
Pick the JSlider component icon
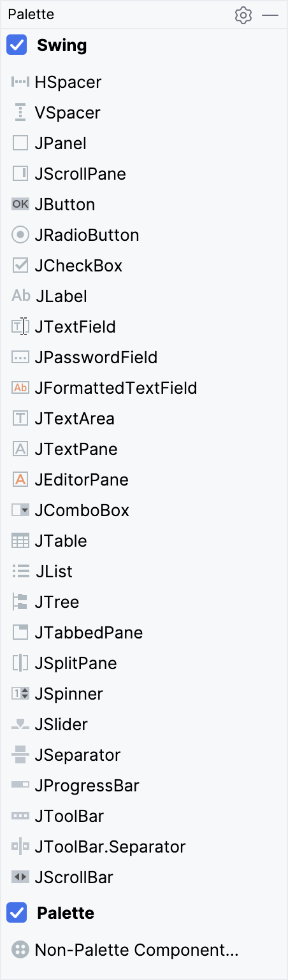[x=20, y=724]
